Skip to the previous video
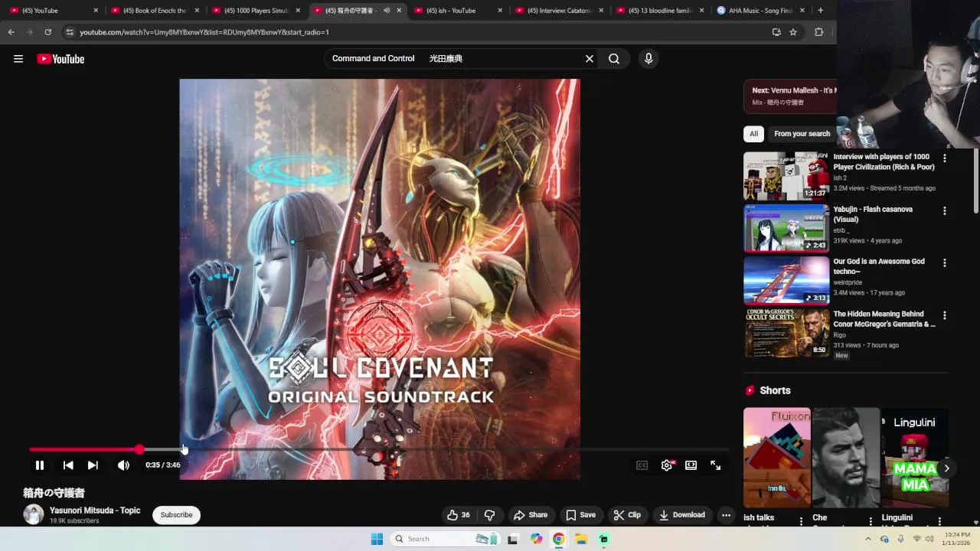Image resolution: width=980 pixels, height=551 pixels. point(68,465)
